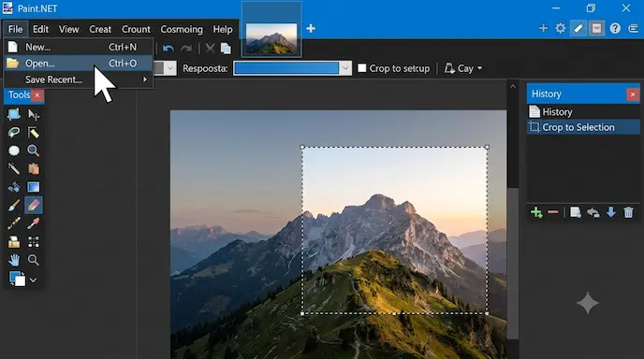
Task: Select the Paintbrush tool
Action: (x=13, y=205)
